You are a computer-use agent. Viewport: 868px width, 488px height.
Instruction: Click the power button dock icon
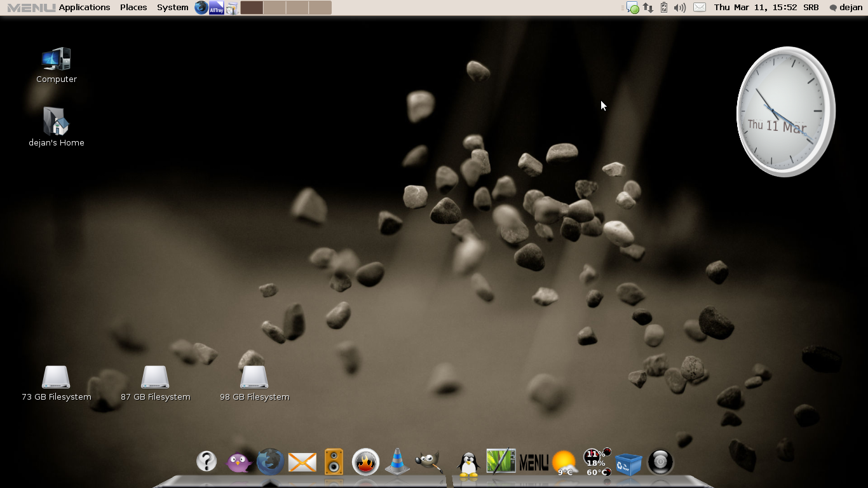tap(660, 462)
